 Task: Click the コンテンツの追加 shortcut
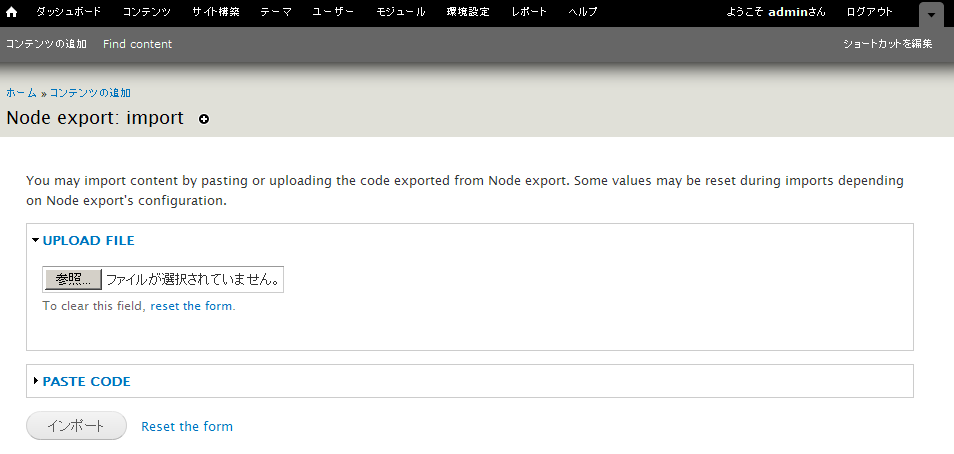pos(46,44)
